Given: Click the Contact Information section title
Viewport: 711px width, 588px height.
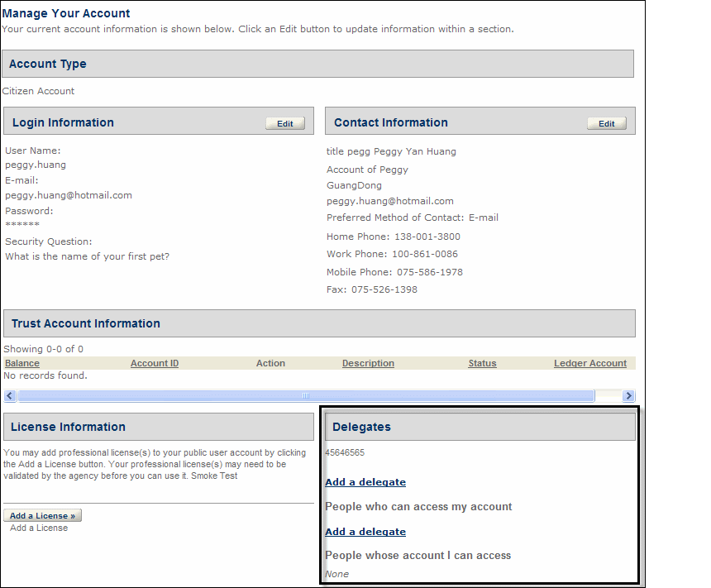Looking at the screenshot, I should pos(391,122).
